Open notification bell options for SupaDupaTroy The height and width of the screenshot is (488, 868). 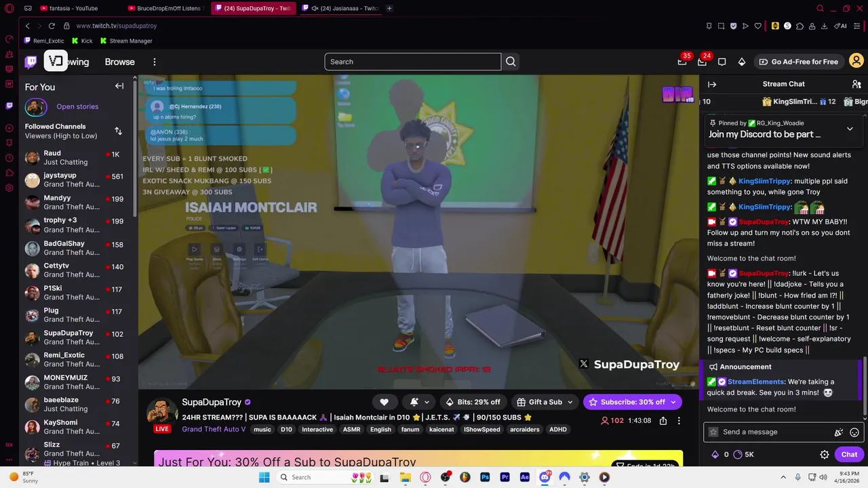419,402
